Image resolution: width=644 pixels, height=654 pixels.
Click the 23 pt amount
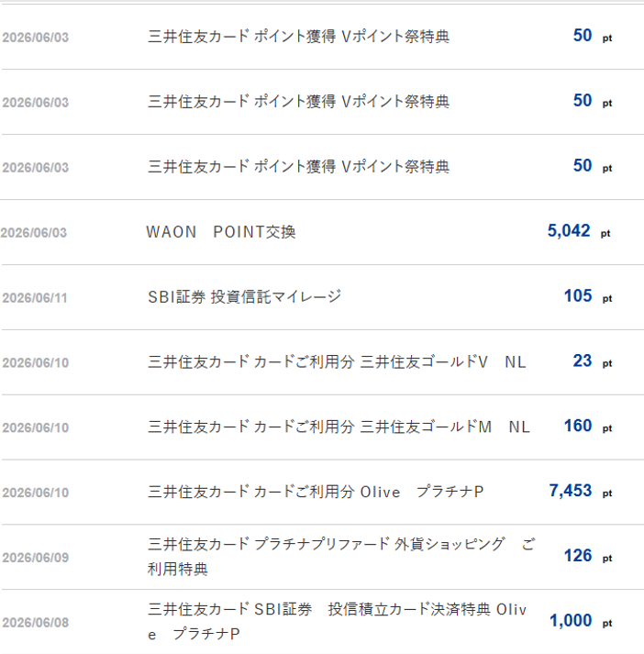point(593,361)
